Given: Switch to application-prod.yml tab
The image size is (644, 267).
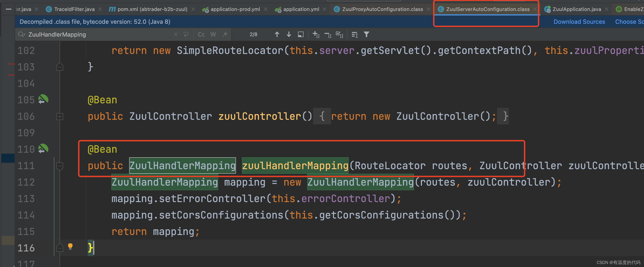Looking at the screenshot, I should (x=235, y=9).
